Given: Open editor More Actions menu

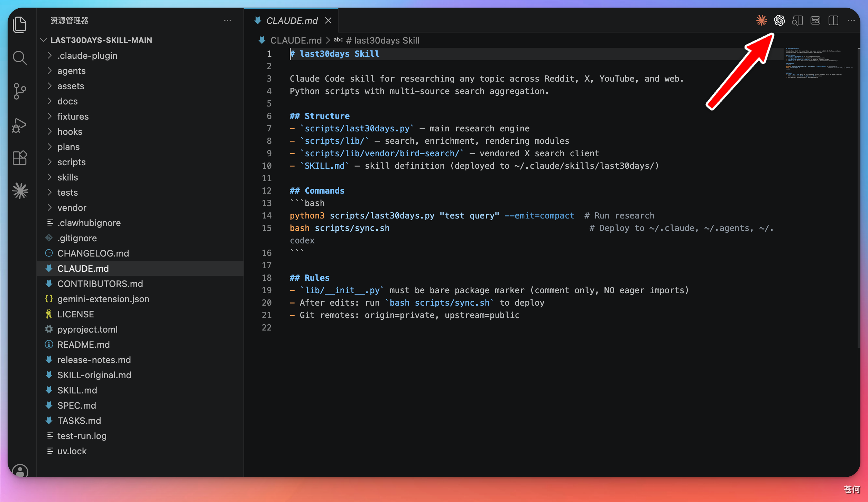Looking at the screenshot, I should coord(851,21).
